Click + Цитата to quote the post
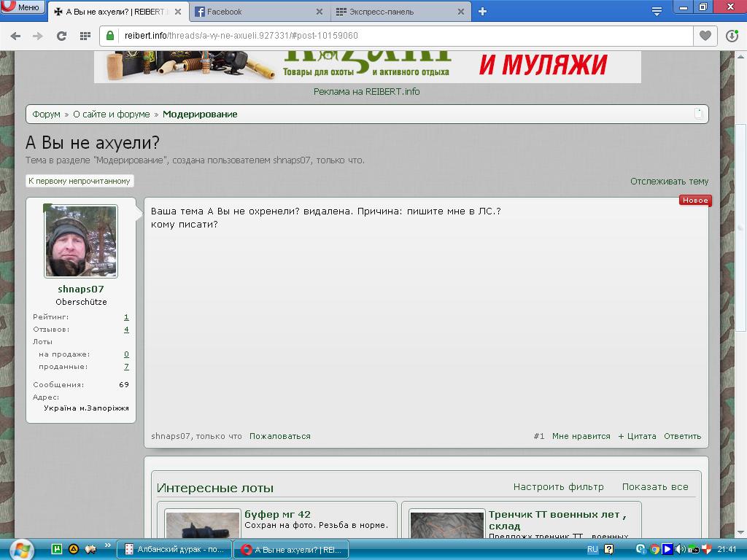 (x=637, y=436)
